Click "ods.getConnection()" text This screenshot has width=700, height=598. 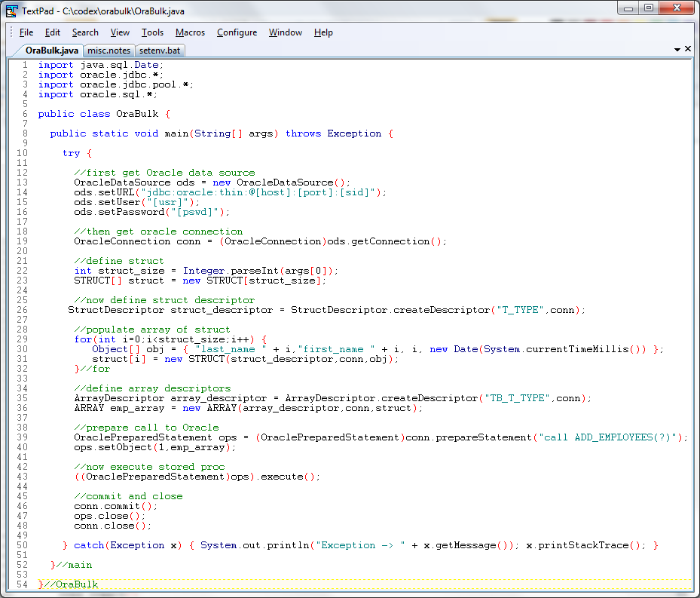pyautogui.click(x=384, y=242)
